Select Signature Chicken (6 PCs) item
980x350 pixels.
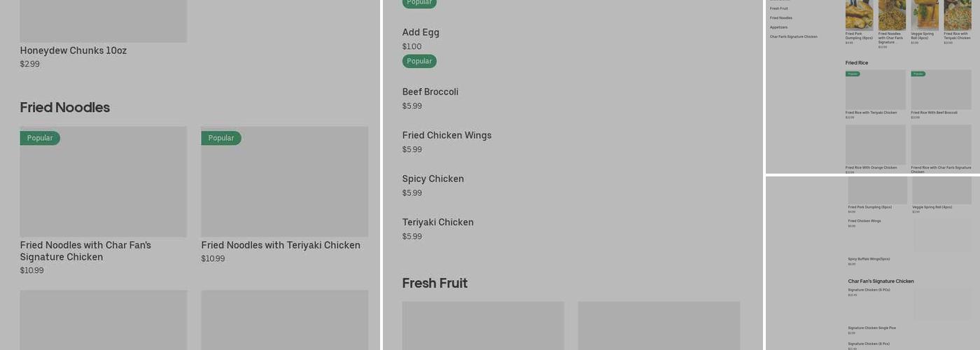click(869, 290)
